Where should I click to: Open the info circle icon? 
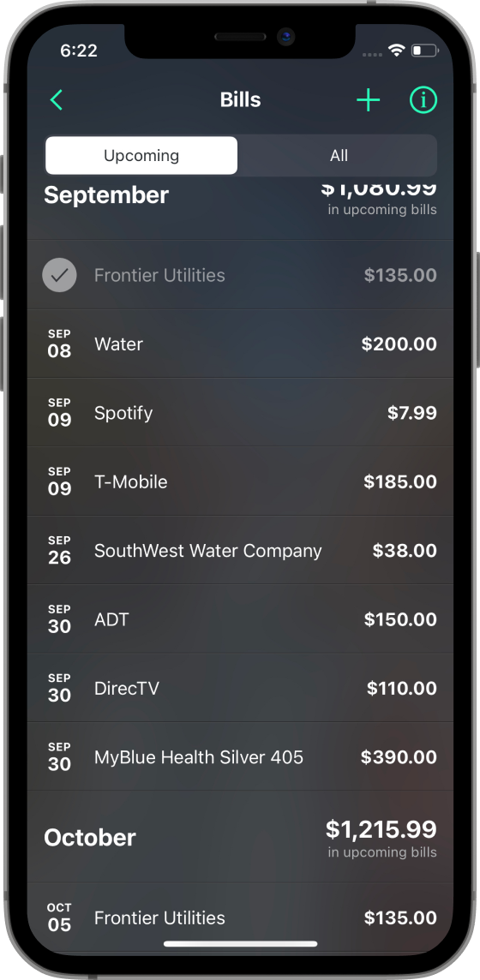[423, 100]
